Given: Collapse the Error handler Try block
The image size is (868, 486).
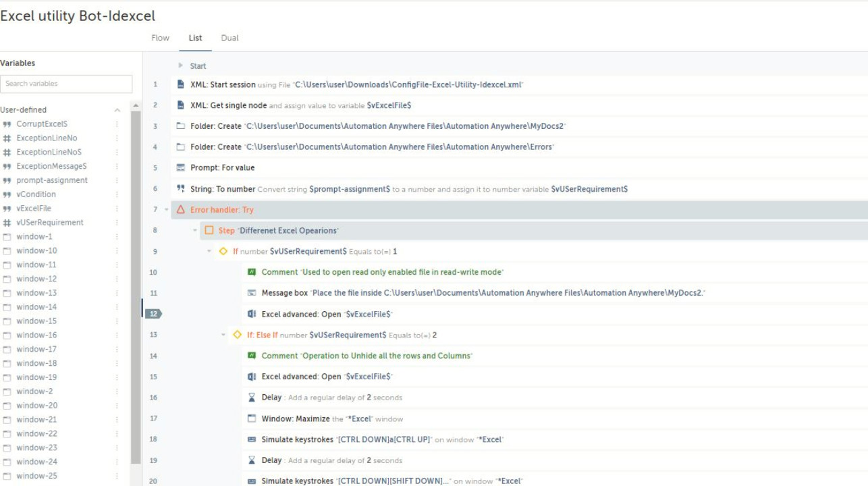Looking at the screenshot, I should 167,210.
